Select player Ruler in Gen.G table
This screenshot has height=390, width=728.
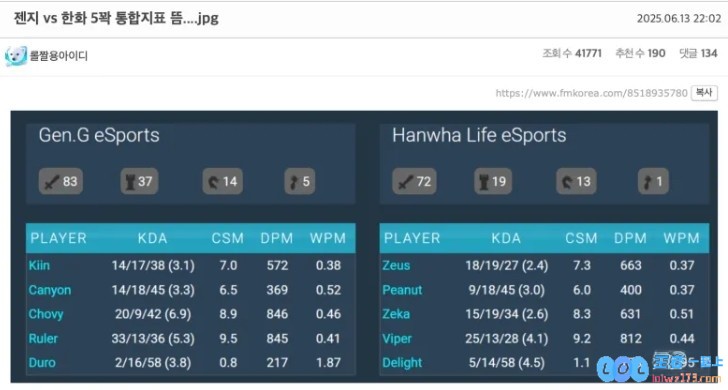(x=43, y=338)
